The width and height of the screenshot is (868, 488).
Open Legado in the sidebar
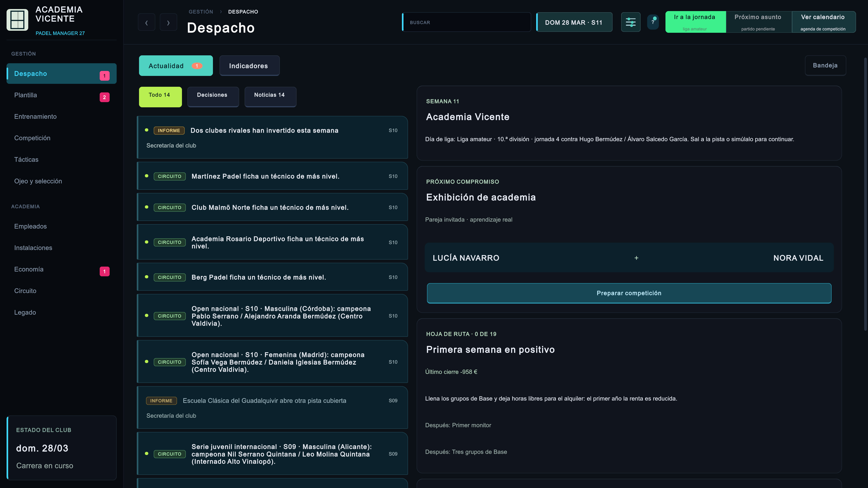point(62,312)
